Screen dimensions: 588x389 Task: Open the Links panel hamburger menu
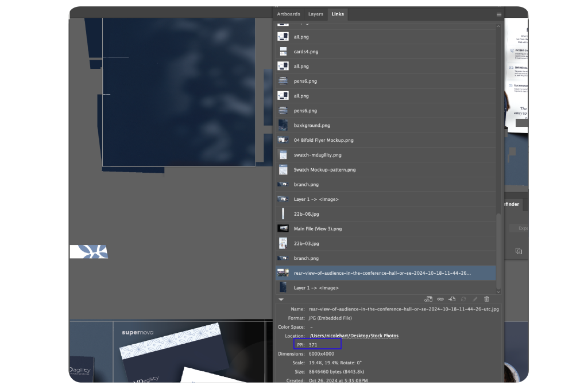(x=499, y=14)
